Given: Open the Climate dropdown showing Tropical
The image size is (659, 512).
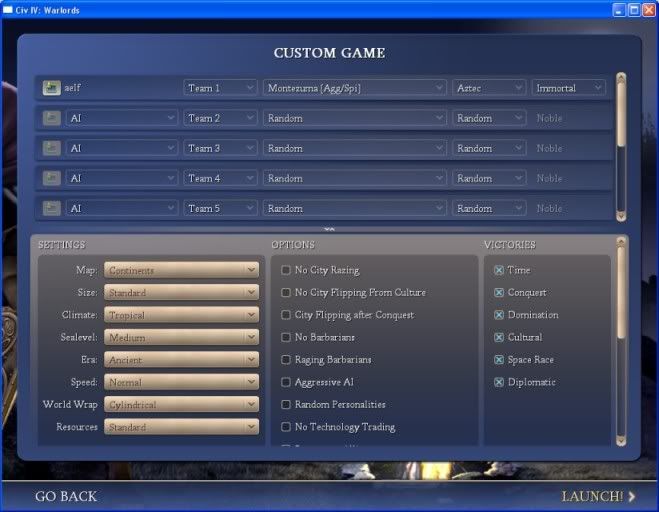Looking at the screenshot, I should tap(182, 315).
